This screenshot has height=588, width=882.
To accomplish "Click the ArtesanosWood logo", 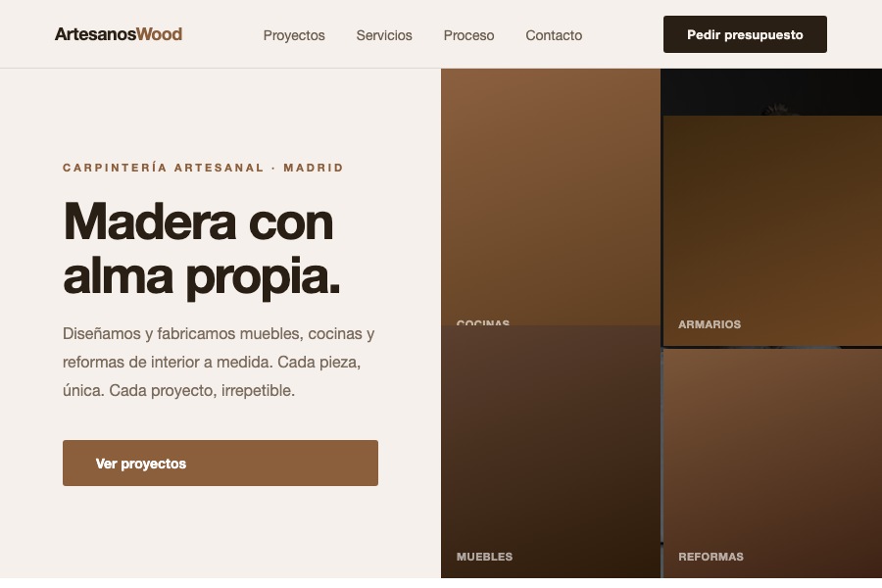I will 119,34.
